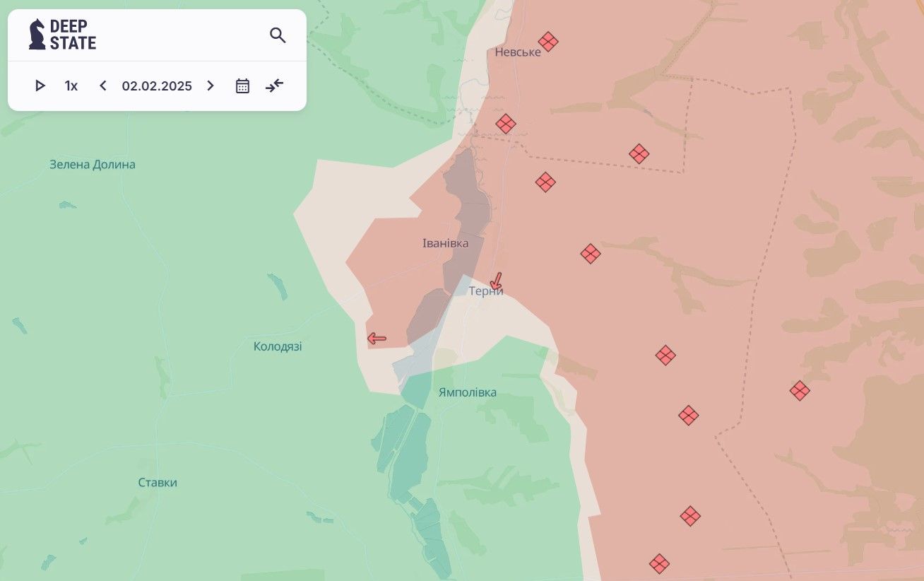Advance to the next date
Image resolution: width=924 pixels, height=581 pixels.
[x=210, y=86]
